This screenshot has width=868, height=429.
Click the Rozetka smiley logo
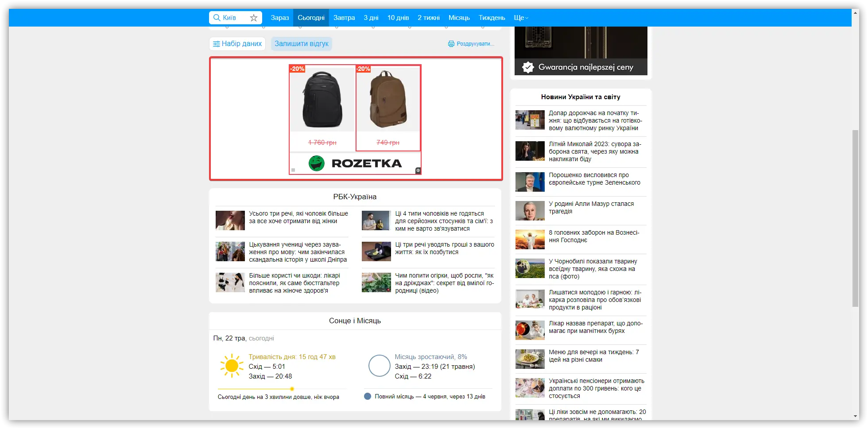[x=317, y=163]
